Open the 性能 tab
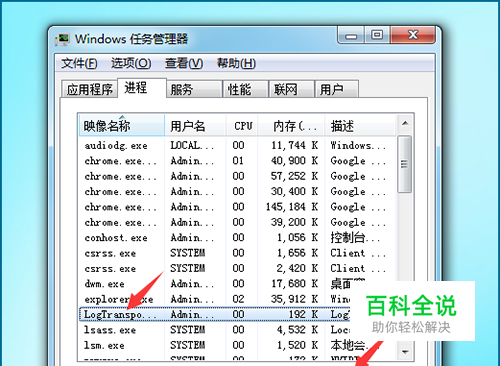This screenshot has width=500, height=366. (246, 89)
